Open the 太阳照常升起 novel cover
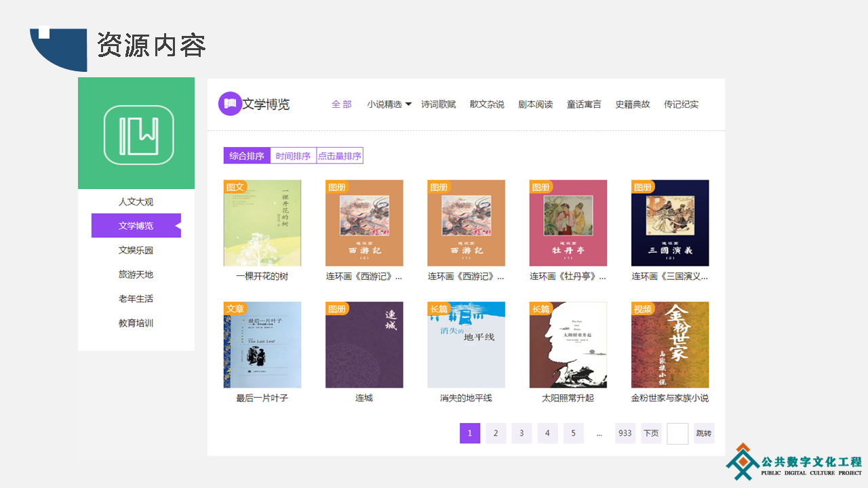The height and width of the screenshot is (488, 868). (568, 345)
